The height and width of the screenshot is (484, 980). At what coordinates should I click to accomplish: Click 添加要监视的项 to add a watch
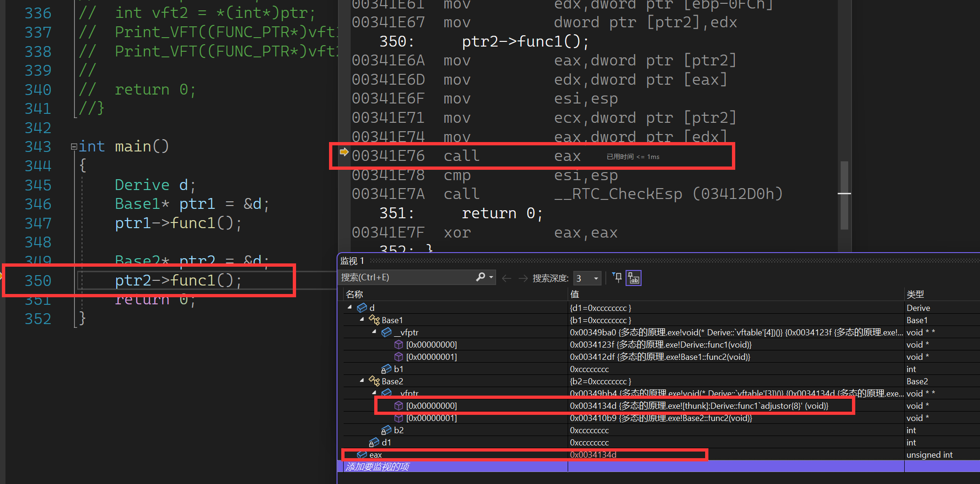pyautogui.click(x=377, y=467)
